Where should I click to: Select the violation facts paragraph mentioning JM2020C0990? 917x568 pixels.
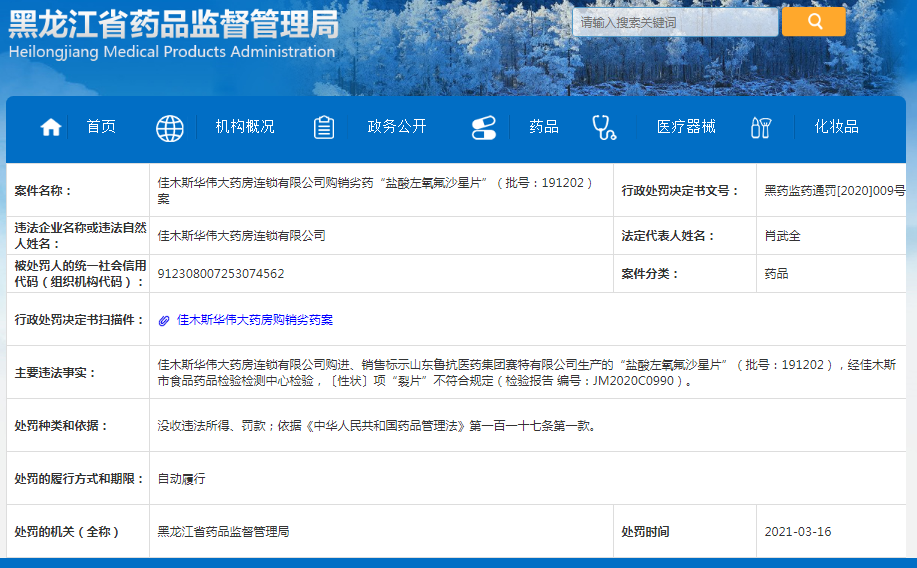[x=527, y=373]
